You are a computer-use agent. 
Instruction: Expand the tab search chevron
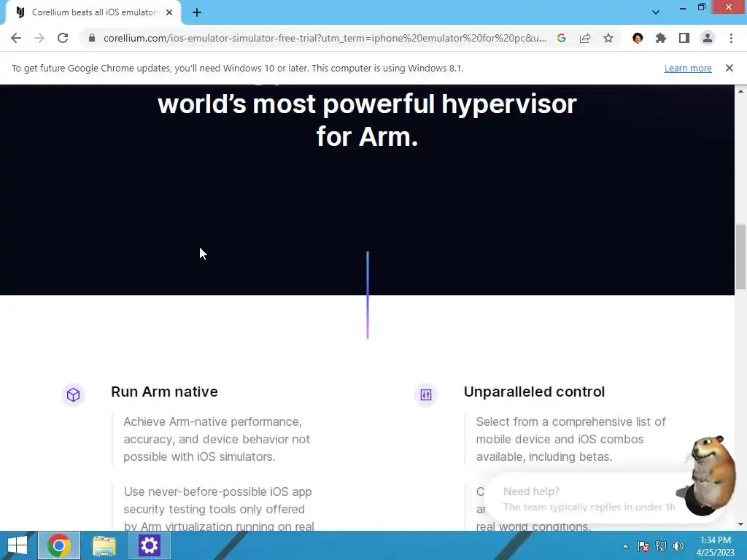pyautogui.click(x=656, y=12)
